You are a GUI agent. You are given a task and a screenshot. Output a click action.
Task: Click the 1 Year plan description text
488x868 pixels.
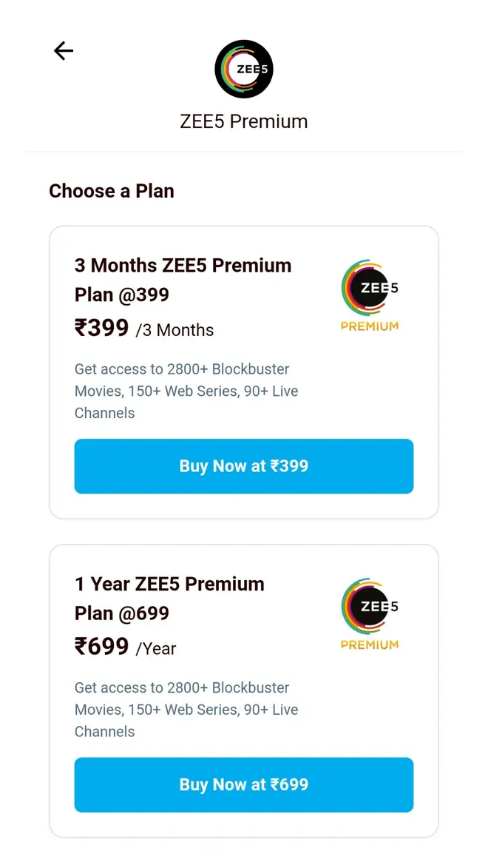186,709
